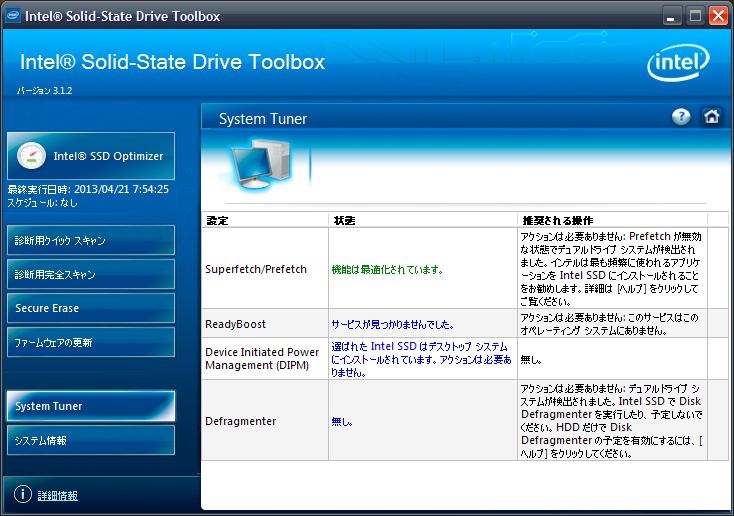Select System Tuner in sidebar

91,406
